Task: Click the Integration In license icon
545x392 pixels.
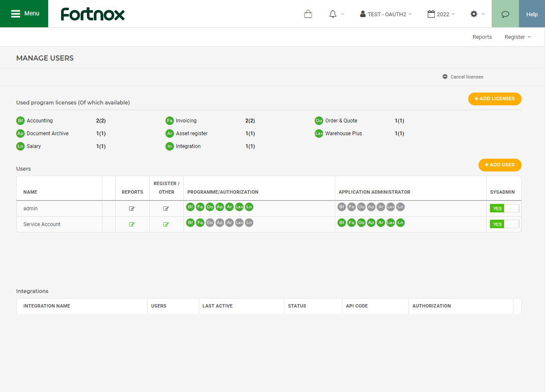Action: [x=170, y=146]
